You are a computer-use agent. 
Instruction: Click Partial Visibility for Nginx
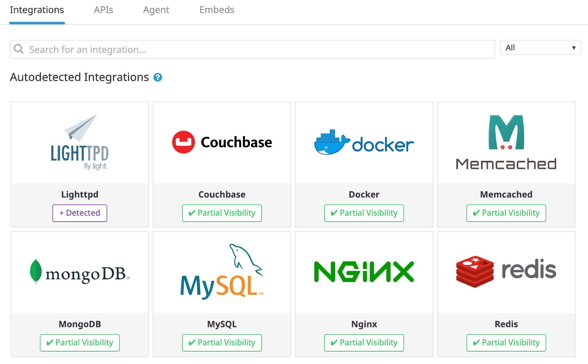[x=364, y=342]
